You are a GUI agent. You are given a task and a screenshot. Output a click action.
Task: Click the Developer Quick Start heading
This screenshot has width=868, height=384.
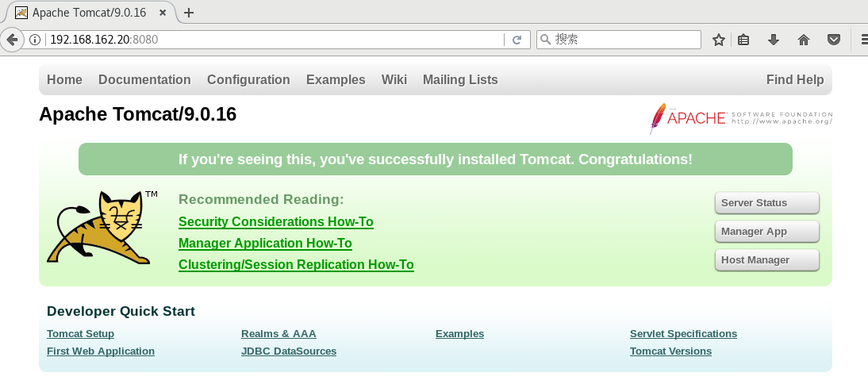[x=121, y=311]
